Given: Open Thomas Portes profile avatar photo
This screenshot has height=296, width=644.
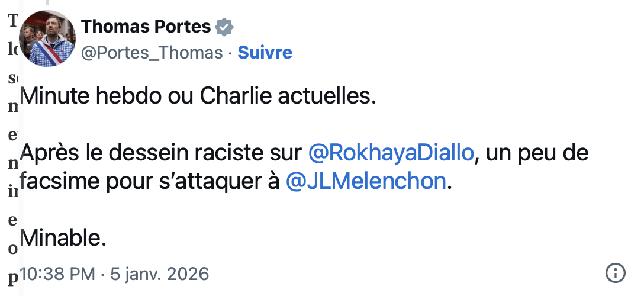Looking at the screenshot, I should pyautogui.click(x=47, y=38).
